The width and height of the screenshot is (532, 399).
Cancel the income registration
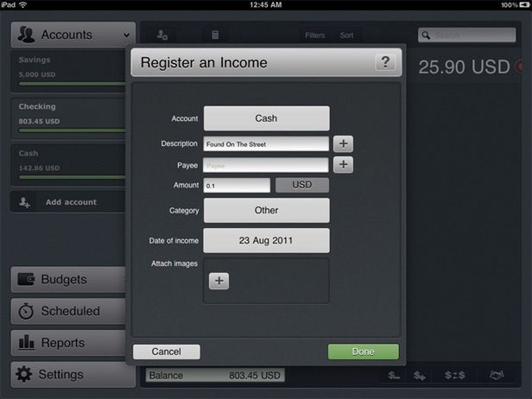pyautogui.click(x=166, y=351)
